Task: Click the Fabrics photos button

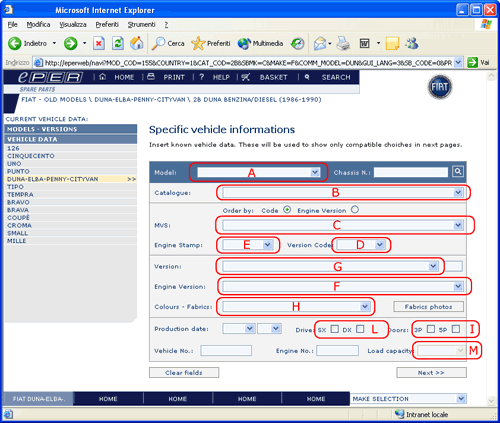Action: click(428, 307)
